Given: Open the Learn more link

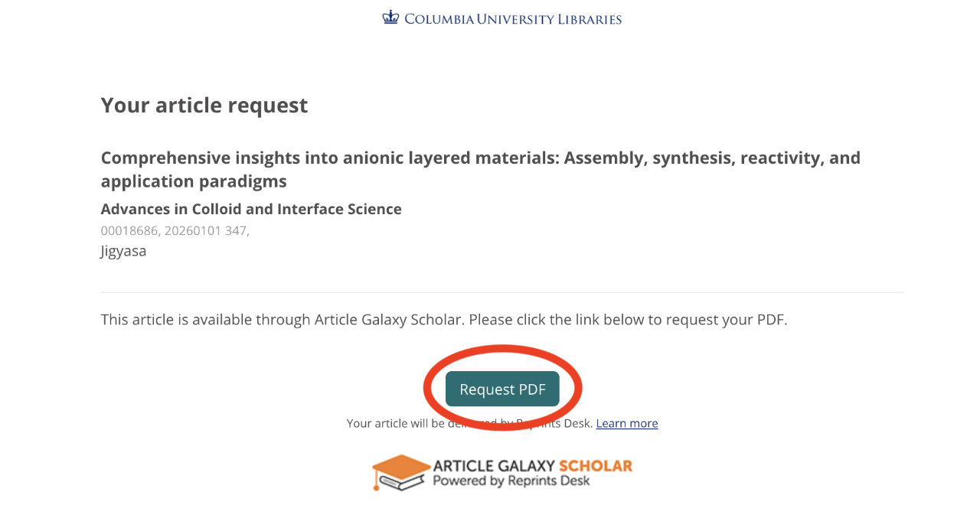Looking at the screenshot, I should click(626, 422).
